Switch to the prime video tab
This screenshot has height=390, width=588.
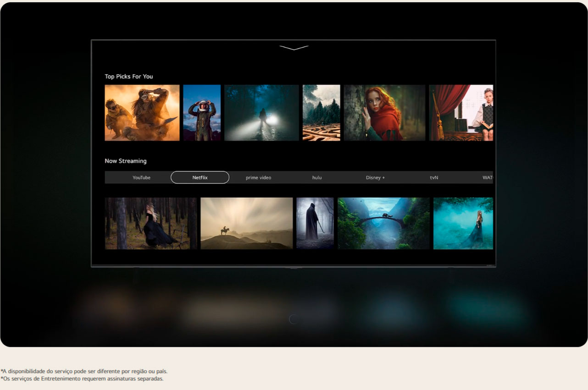pos(258,177)
